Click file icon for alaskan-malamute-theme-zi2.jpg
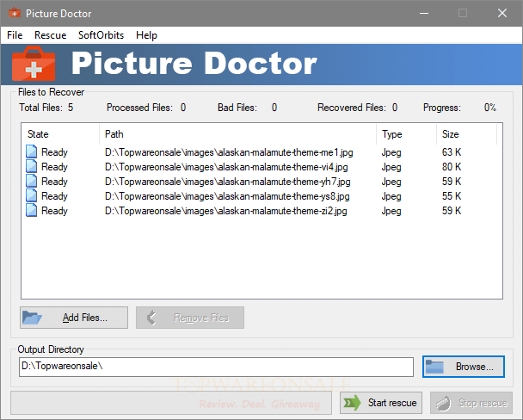The width and height of the screenshot is (523, 420). pos(31,210)
